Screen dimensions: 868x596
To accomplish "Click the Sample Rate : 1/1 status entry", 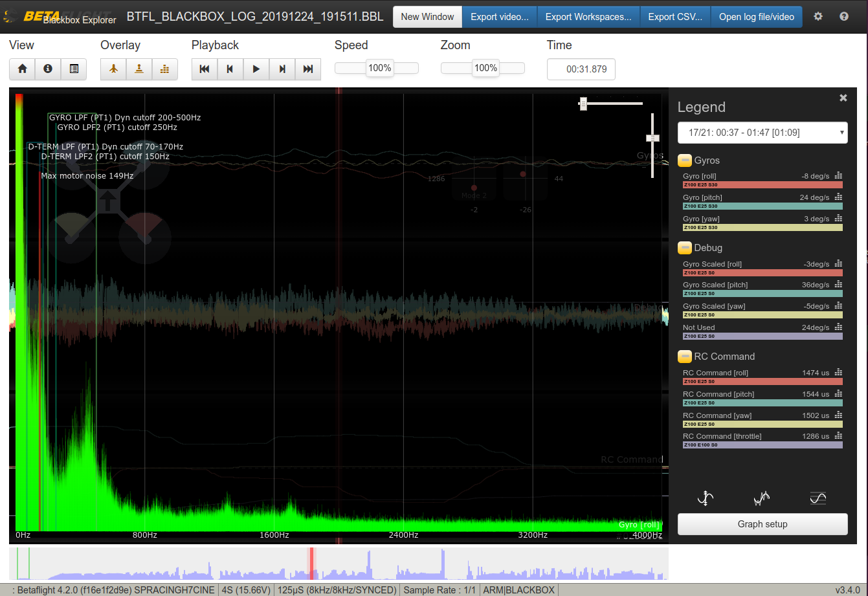I will point(440,590).
